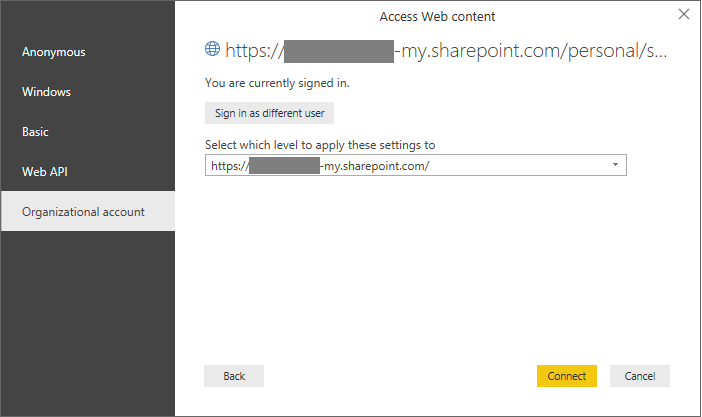
Task: Click the sharepoint.com/personal URL heading
Action: pos(446,51)
